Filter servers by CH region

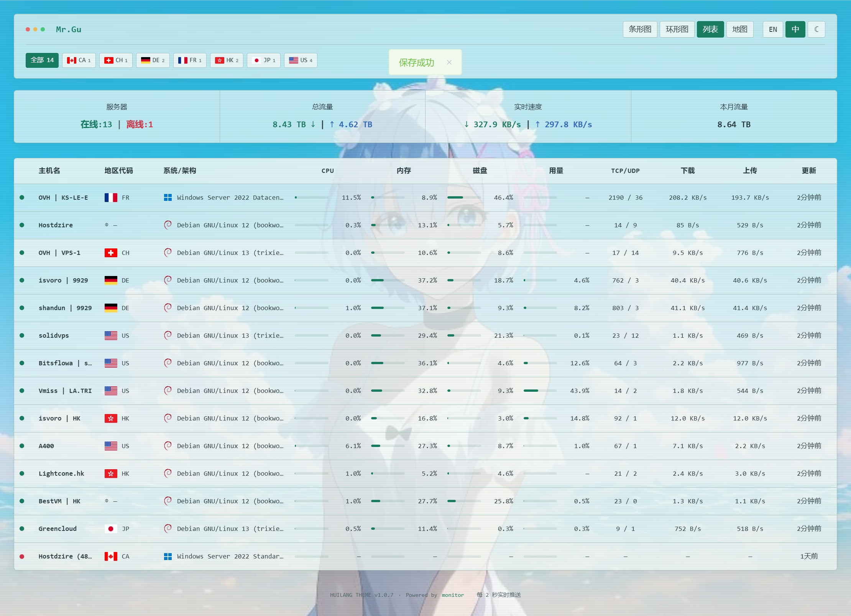coord(116,60)
